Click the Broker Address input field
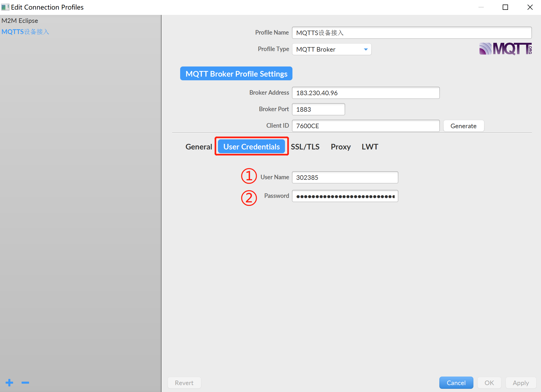 pos(365,93)
